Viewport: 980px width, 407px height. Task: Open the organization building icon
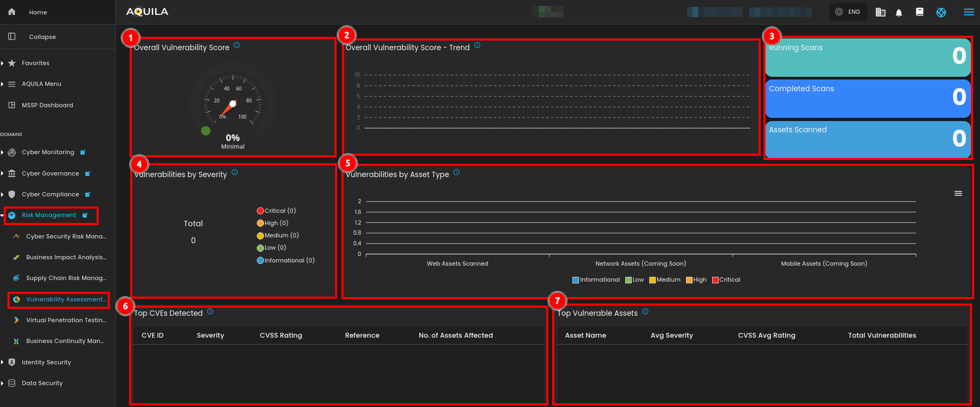tap(880, 12)
